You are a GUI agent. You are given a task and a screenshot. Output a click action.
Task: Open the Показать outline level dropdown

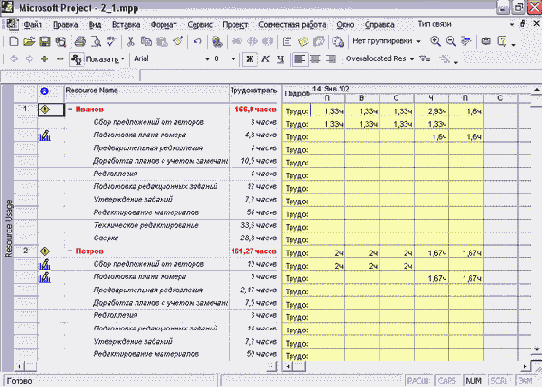tap(122, 59)
